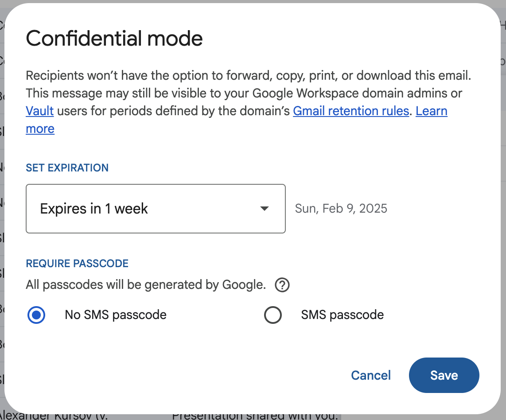Click the "Confidential mode" dialog title

click(x=114, y=39)
